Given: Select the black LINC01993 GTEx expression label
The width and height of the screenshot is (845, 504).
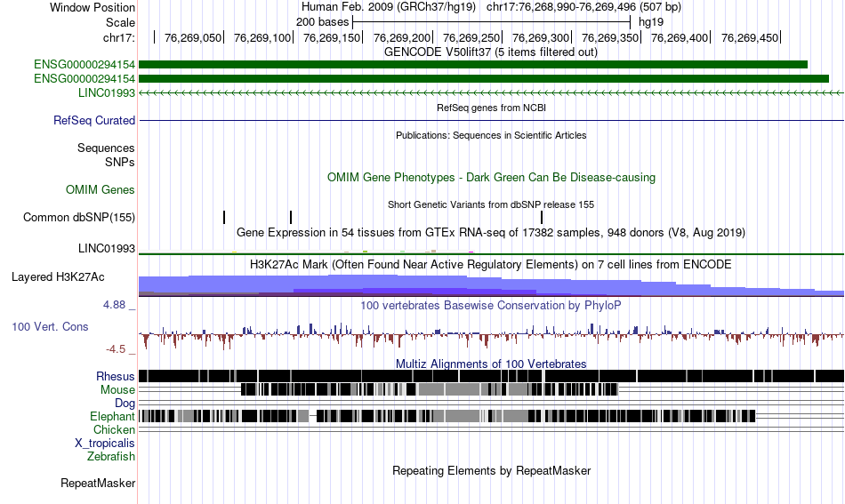Looking at the screenshot, I should click(x=107, y=248).
